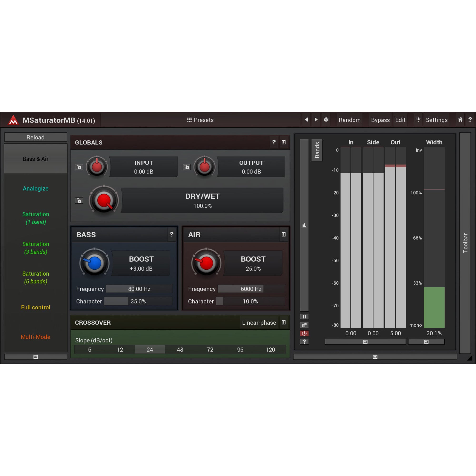Open the Presets dropdown
This screenshot has width=476, height=476.
pyautogui.click(x=200, y=120)
